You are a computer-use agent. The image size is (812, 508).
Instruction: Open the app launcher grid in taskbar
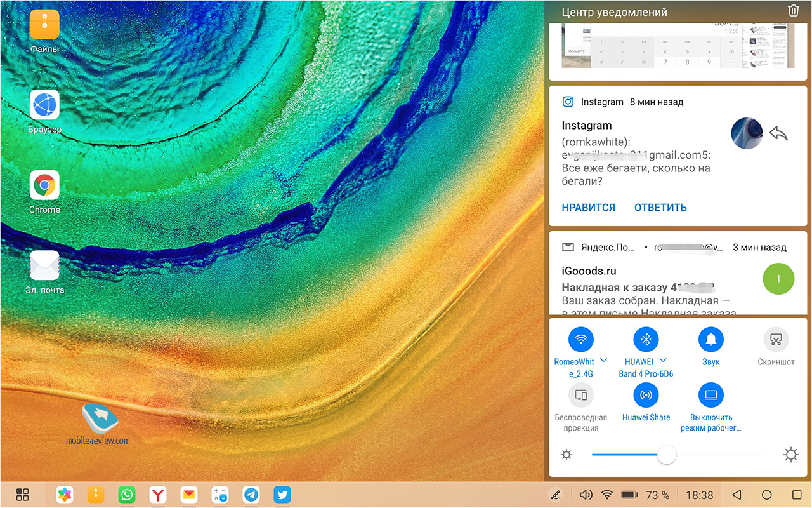point(22,495)
